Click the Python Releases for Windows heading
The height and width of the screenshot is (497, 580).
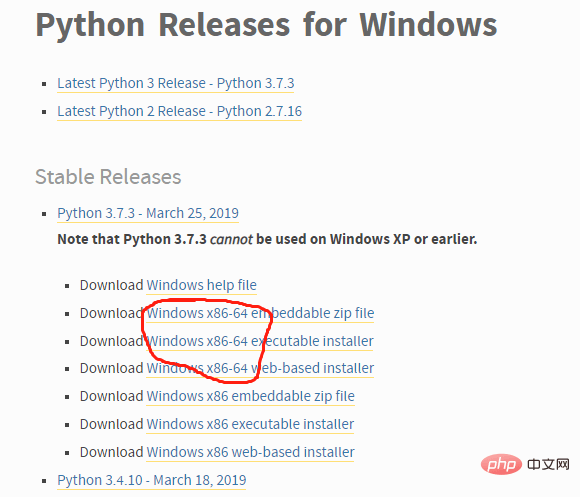point(266,25)
